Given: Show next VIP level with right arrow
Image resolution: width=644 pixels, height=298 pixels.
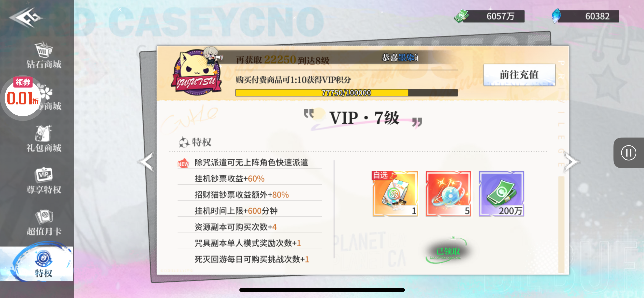Looking at the screenshot, I should 571,162.
